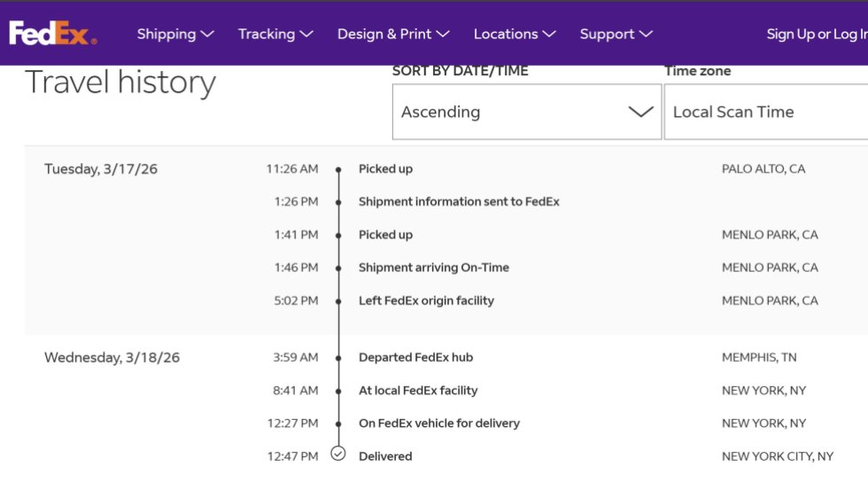Click the At local FedEx facility timeline dot
868x490 pixels.
point(338,391)
